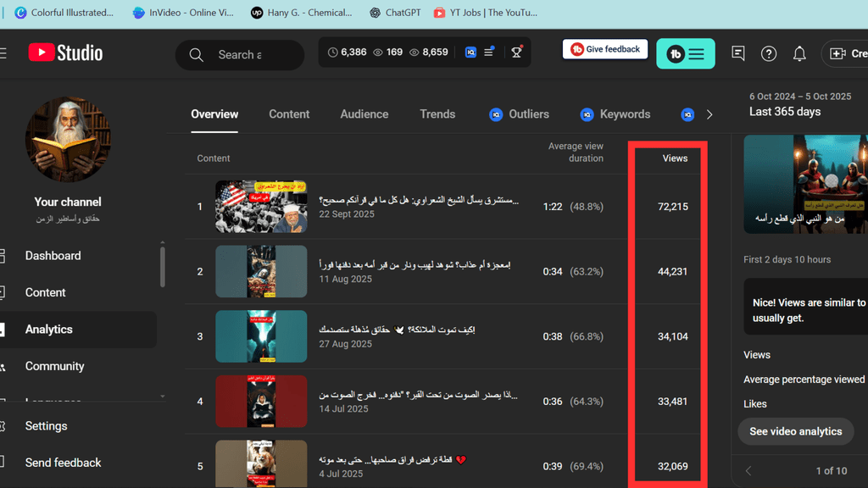
Task: Open the hamburger menu beside YouTube Studio logo
Action: [x=3, y=53]
